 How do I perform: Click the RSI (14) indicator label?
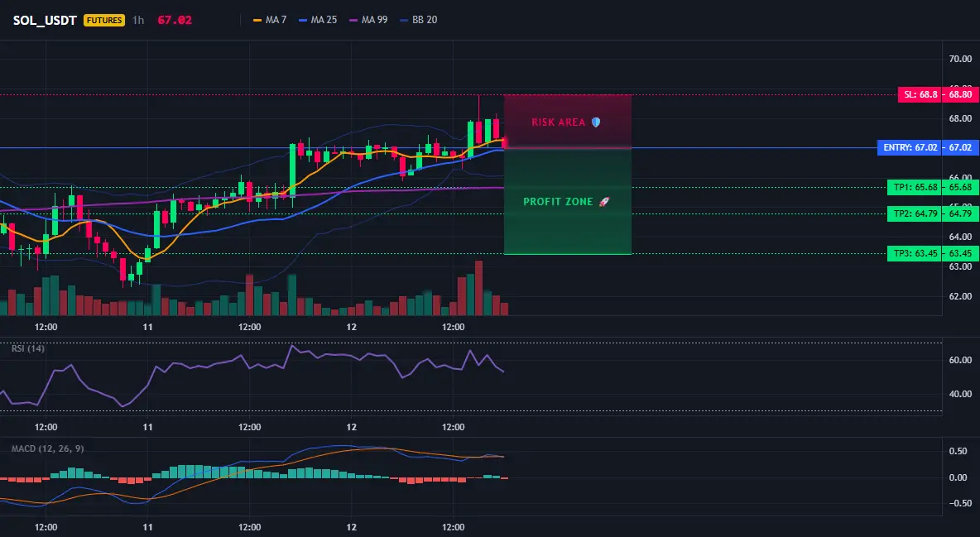point(28,348)
